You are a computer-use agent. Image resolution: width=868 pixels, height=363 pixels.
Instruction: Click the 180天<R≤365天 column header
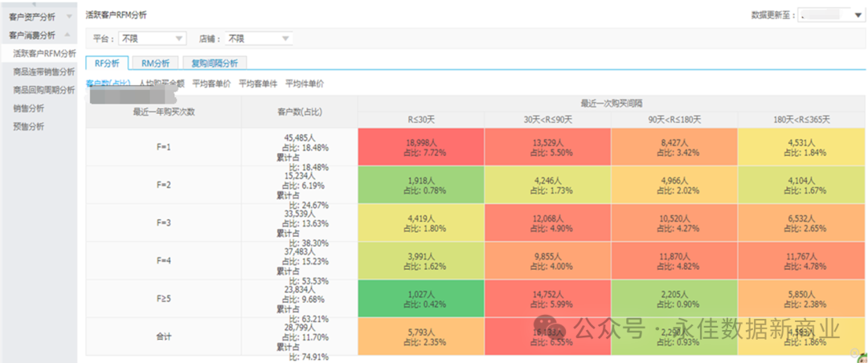tap(801, 120)
